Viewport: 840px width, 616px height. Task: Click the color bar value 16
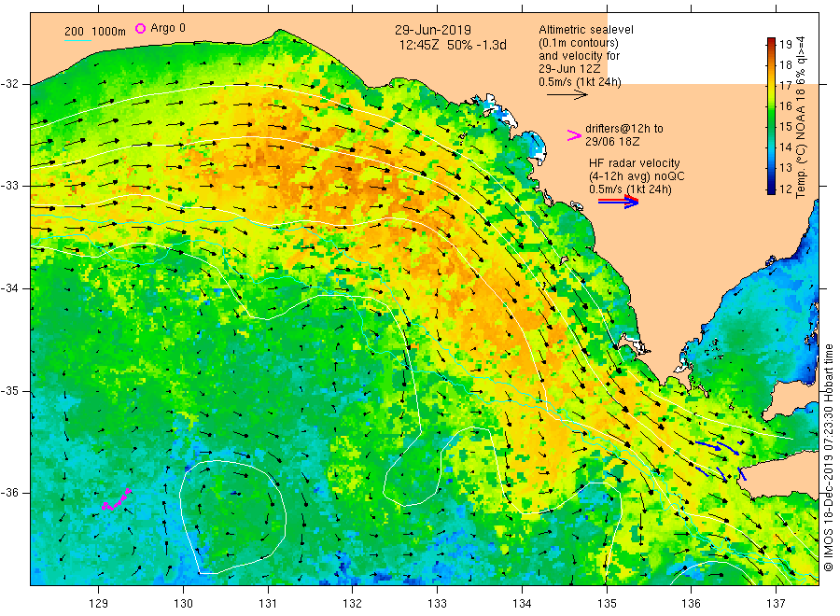[x=785, y=106]
